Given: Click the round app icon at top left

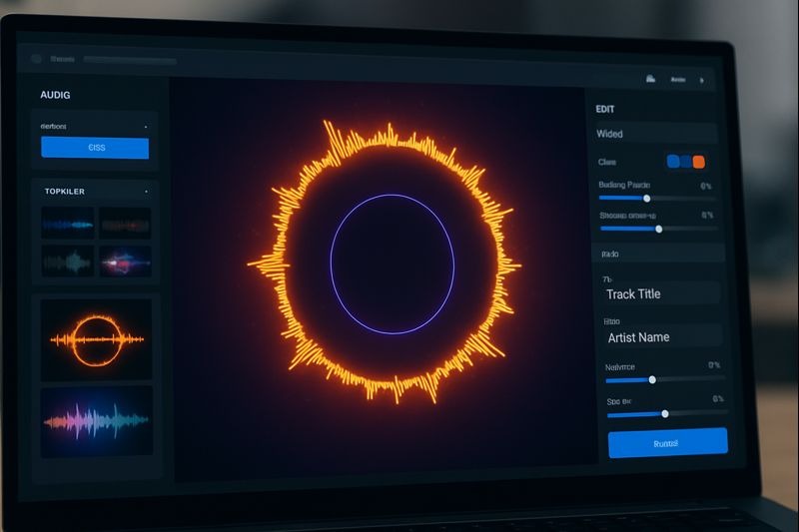Looking at the screenshot, I should tap(38, 59).
